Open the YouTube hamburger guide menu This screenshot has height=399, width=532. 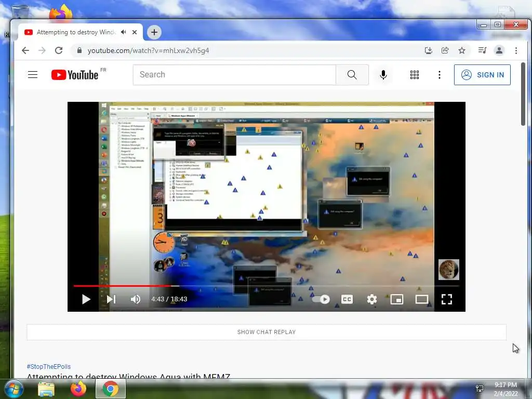33,75
